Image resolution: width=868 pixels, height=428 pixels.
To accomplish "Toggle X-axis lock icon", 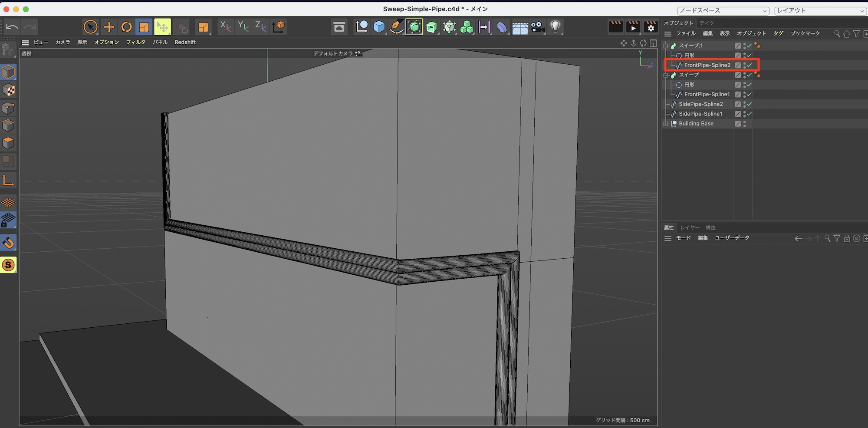I will pyautogui.click(x=225, y=27).
